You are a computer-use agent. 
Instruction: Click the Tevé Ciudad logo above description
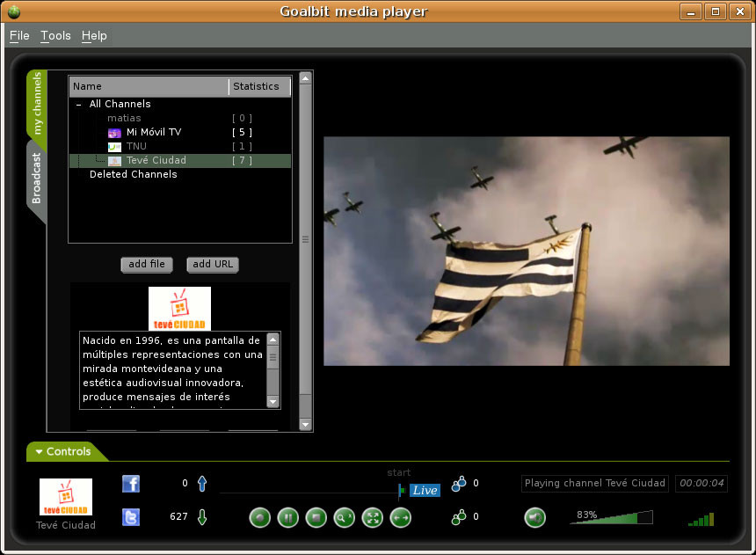[179, 309]
